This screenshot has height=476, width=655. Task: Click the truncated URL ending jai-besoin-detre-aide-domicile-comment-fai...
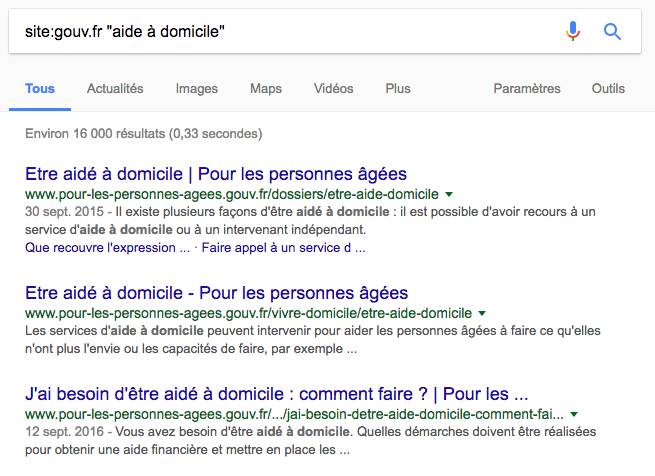point(294,415)
